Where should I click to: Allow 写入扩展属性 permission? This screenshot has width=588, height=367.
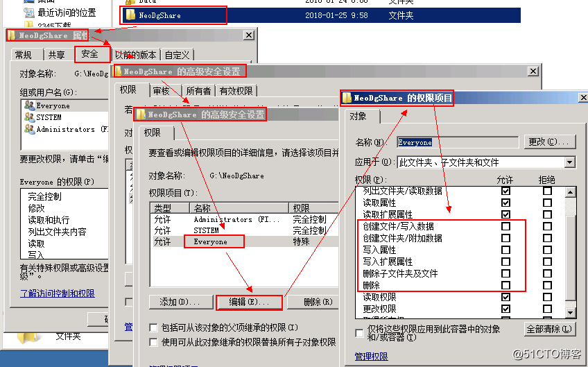[506, 262]
